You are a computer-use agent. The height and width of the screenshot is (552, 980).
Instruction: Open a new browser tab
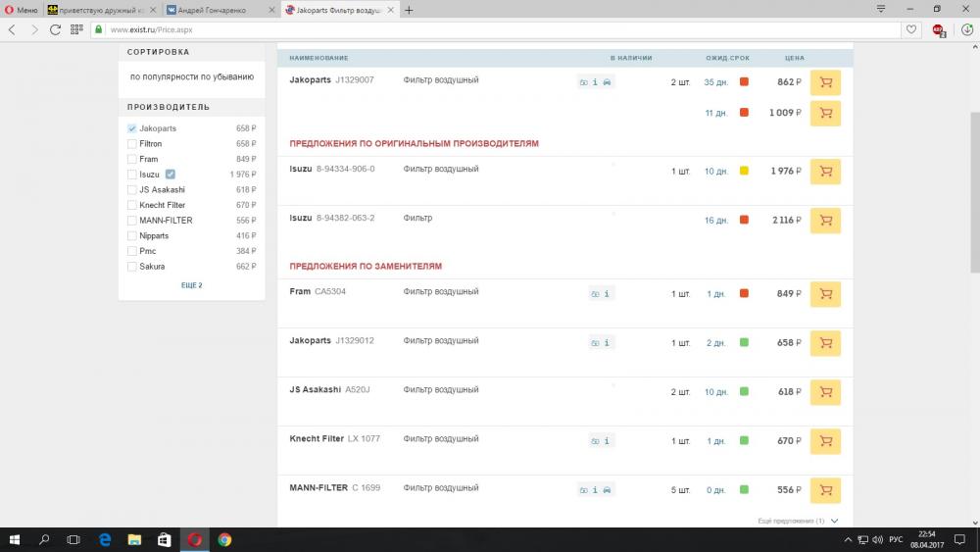[x=409, y=10]
